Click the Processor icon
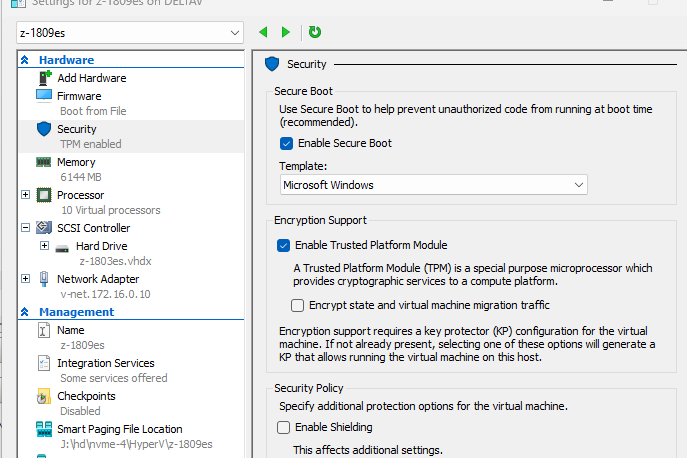 pyautogui.click(x=44, y=195)
